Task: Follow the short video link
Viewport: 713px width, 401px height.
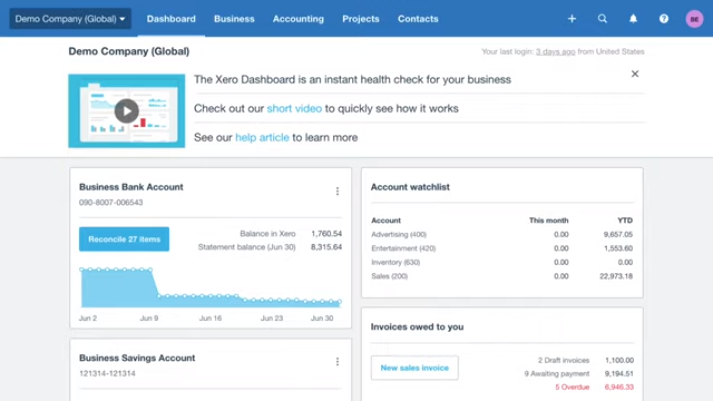Action: coord(294,108)
